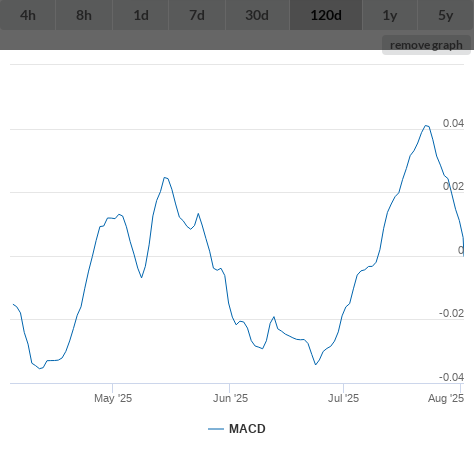The height and width of the screenshot is (455, 474).
Task: Click the -0.04 y-axis value label
Action: [x=451, y=377]
